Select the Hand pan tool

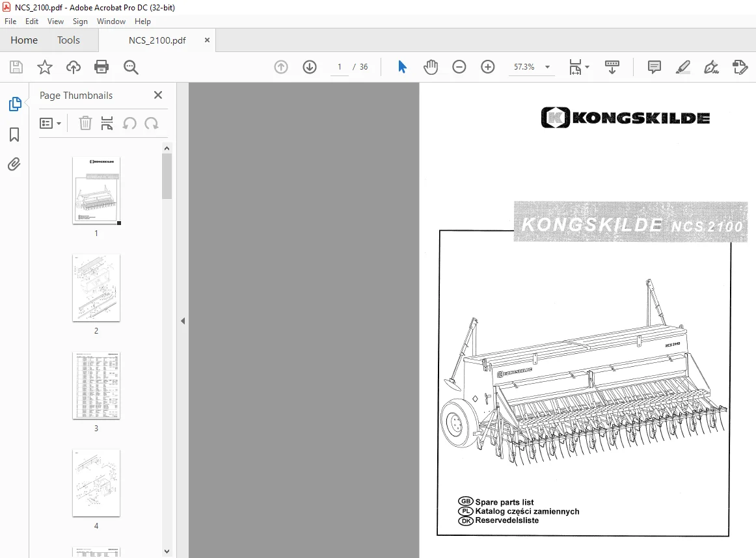(431, 67)
